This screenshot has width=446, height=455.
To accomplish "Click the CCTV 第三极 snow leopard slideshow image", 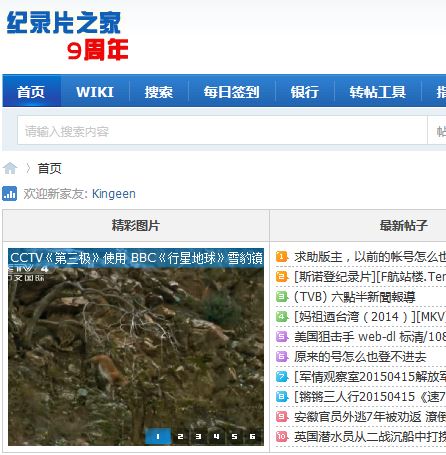I will (x=136, y=347).
